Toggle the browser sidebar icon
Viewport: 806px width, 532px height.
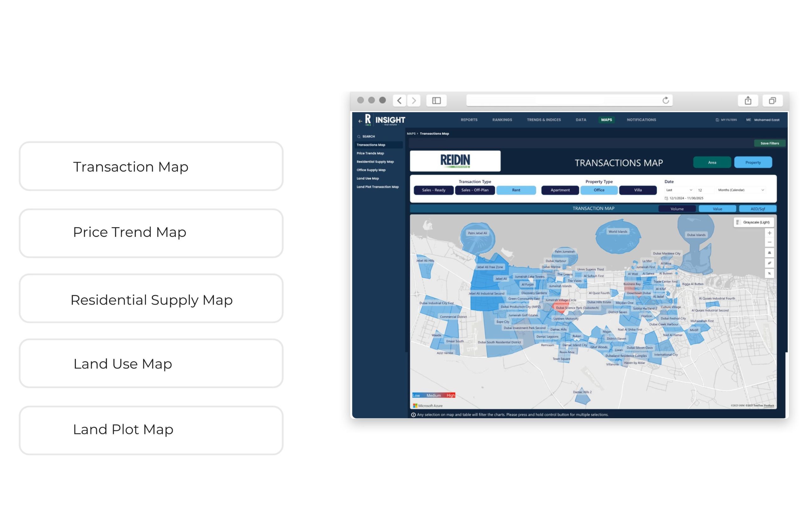436,100
